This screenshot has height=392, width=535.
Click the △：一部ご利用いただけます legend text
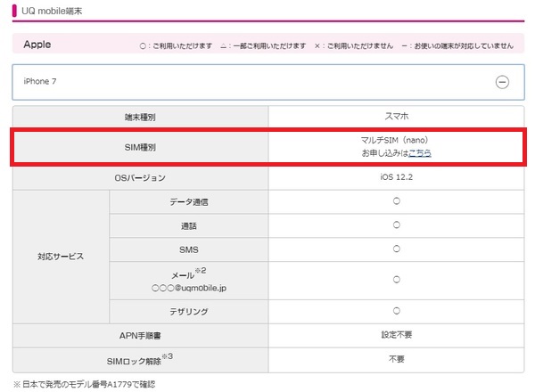[x=263, y=45]
